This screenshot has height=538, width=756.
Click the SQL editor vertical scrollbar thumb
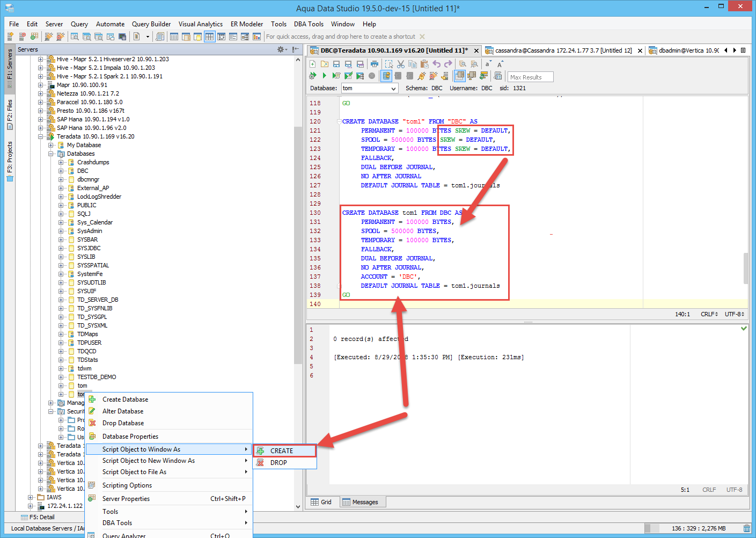click(x=746, y=268)
